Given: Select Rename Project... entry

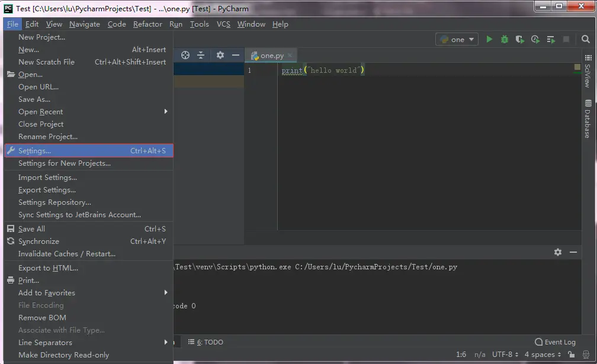Looking at the screenshot, I should [88, 137].
